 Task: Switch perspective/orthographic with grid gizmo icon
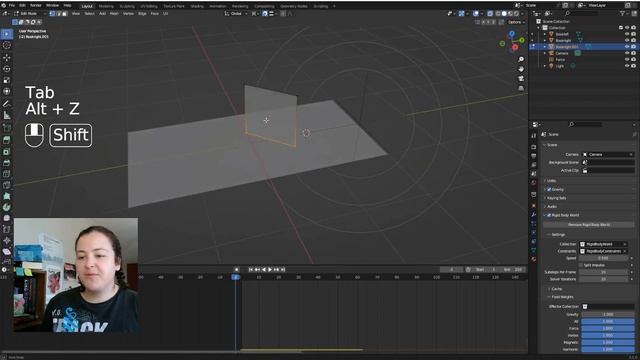coord(521,88)
